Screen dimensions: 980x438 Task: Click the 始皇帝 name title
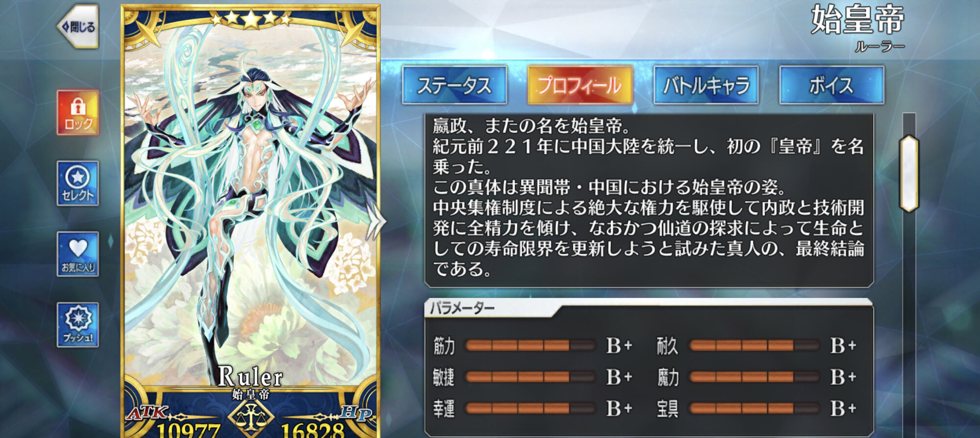point(857,20)
